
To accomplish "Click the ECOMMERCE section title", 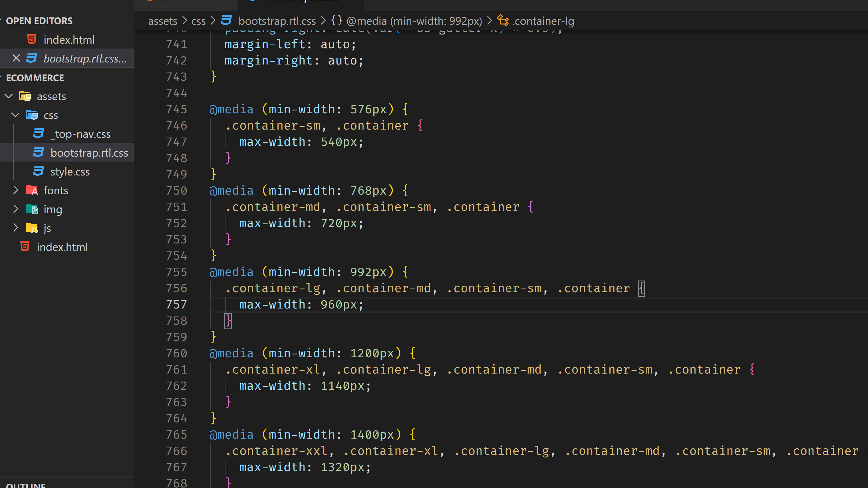I will point(35,78).
